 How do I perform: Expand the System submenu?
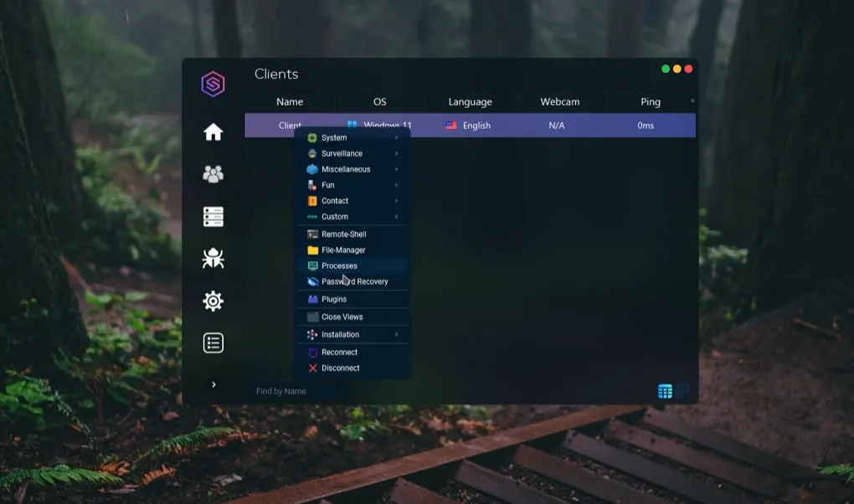[333, 137]
